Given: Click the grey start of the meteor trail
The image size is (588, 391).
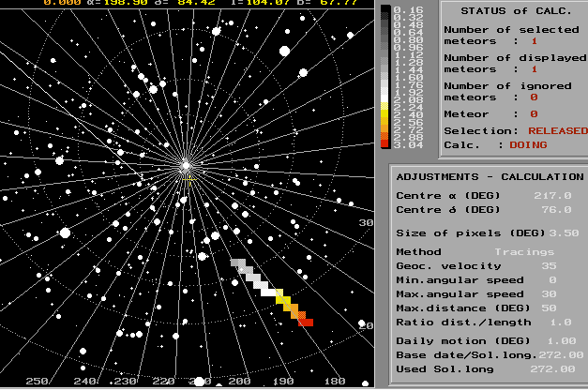Looking at the screenshot, I should pos(236,264).
